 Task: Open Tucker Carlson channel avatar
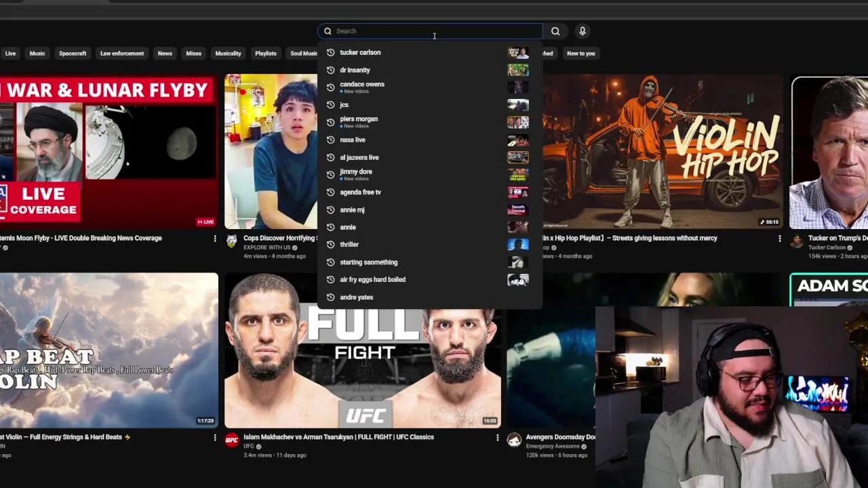[x=796, y=241]
